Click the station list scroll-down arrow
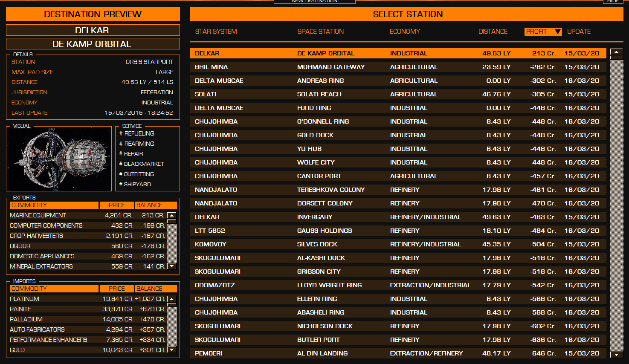This screenshot has width=629, height=364. coord(617,354)
